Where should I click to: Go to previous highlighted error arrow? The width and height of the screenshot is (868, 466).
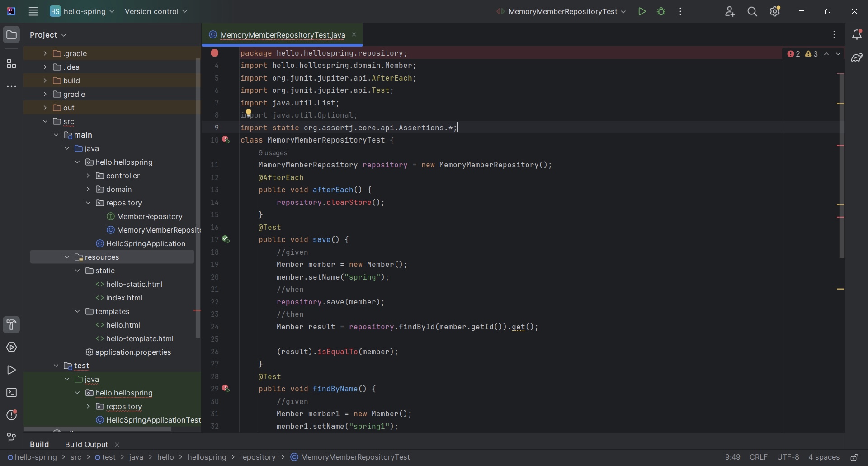coord(826,54)
